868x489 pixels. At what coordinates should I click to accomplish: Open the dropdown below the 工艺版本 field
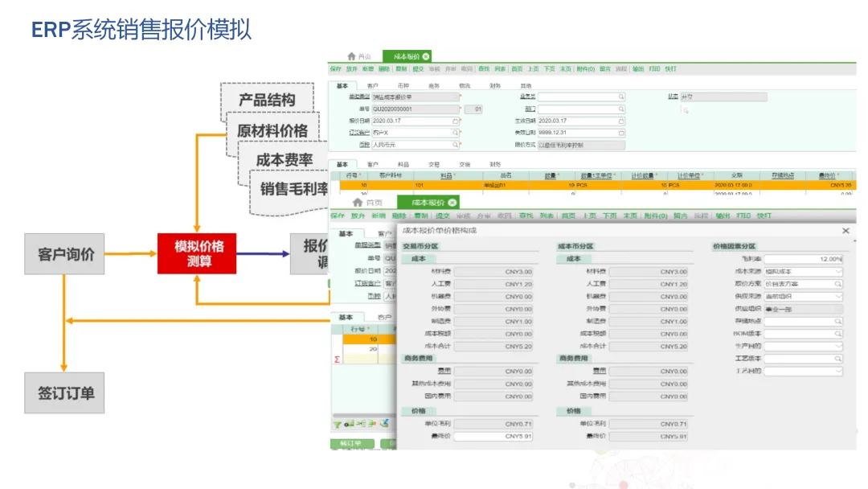pyautogui.click(x=838, y=371)
